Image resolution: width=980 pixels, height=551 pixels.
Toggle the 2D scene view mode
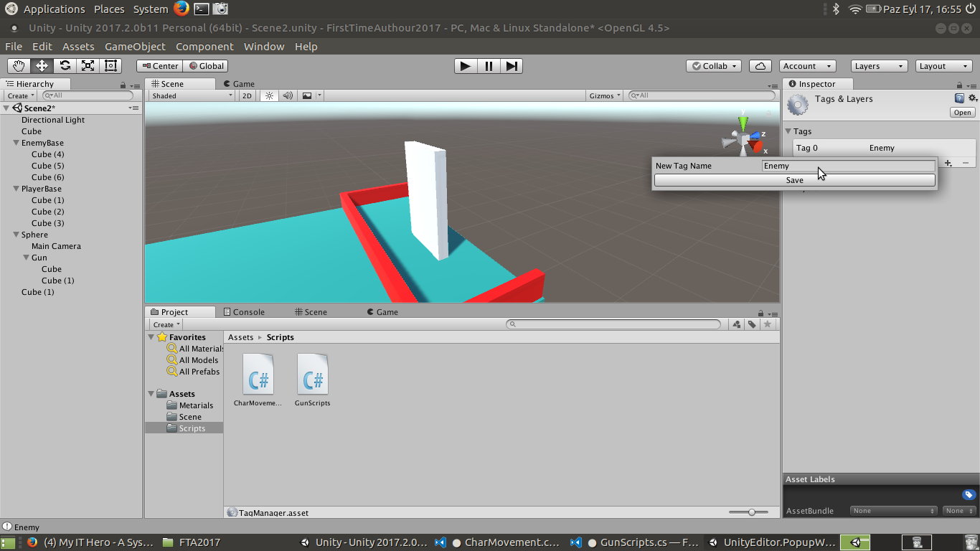[x=248, y=95]
